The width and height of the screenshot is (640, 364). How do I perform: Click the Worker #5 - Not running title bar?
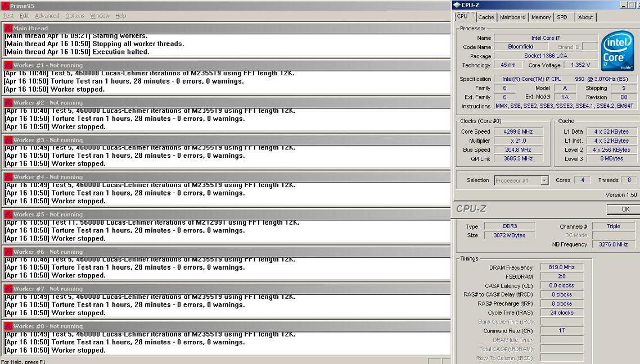point(227,215)
